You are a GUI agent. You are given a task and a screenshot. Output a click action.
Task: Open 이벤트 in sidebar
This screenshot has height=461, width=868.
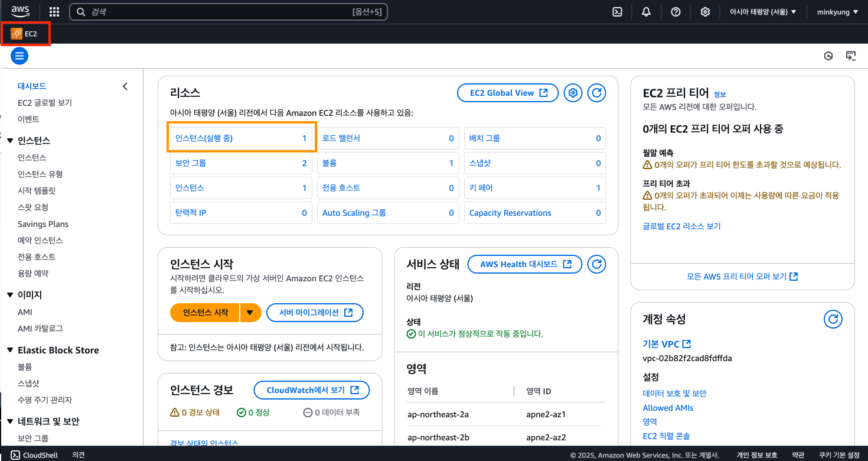28,119
